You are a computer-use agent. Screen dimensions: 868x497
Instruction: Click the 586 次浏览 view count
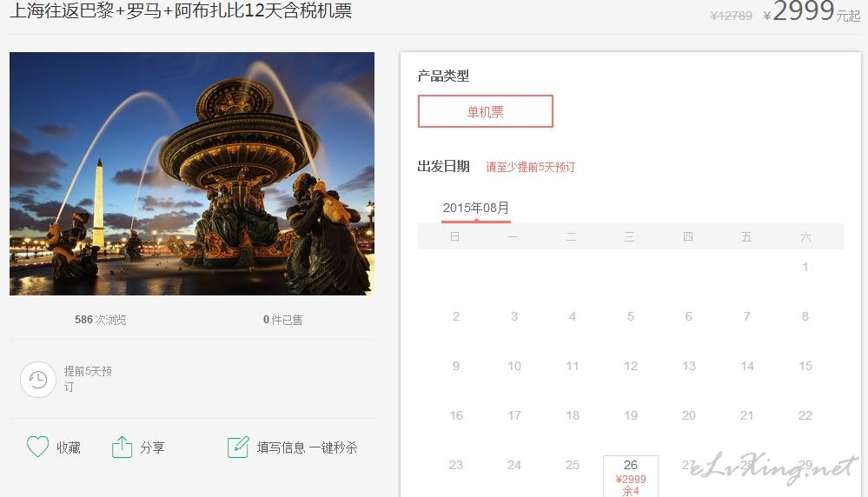[101, 320]
